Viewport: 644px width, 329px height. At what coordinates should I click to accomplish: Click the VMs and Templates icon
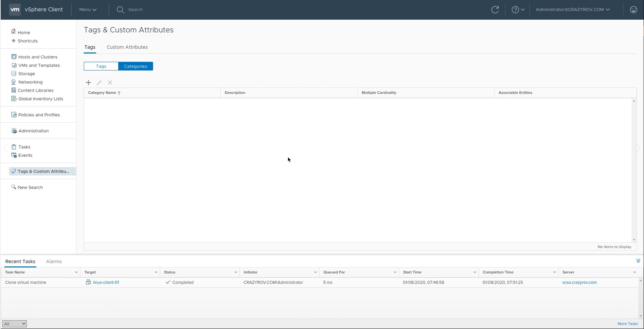pyautogui.click(x=14, y=65)
